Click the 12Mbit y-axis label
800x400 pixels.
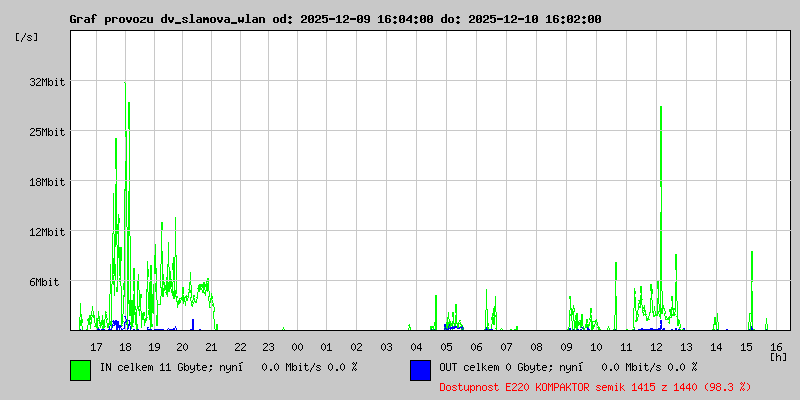[47, 232]
